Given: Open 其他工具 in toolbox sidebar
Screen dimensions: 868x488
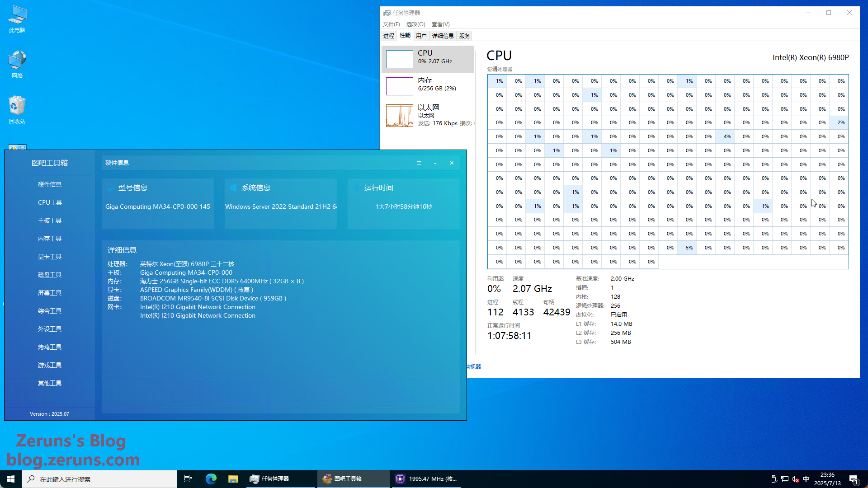Looking at the screenshot, I should (x=50, y=383).
